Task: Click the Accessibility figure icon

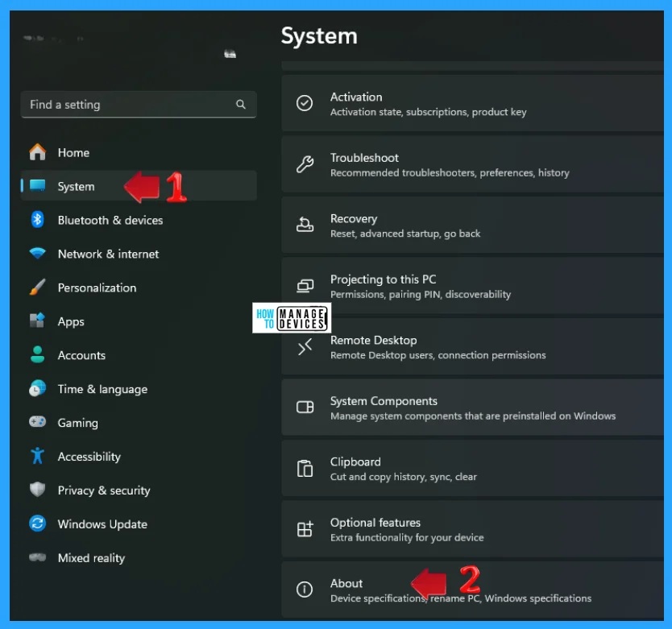Action: click(x=37, y=456)
